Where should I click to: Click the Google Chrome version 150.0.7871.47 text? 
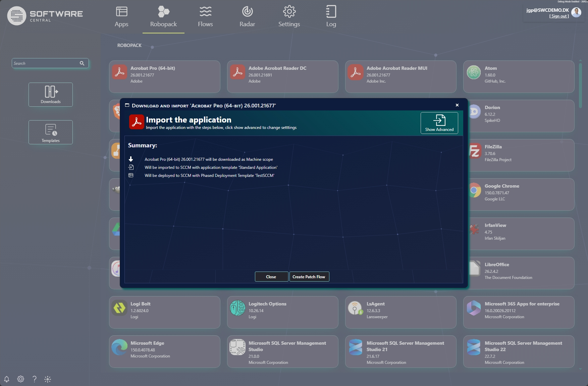tap(497, 193)
